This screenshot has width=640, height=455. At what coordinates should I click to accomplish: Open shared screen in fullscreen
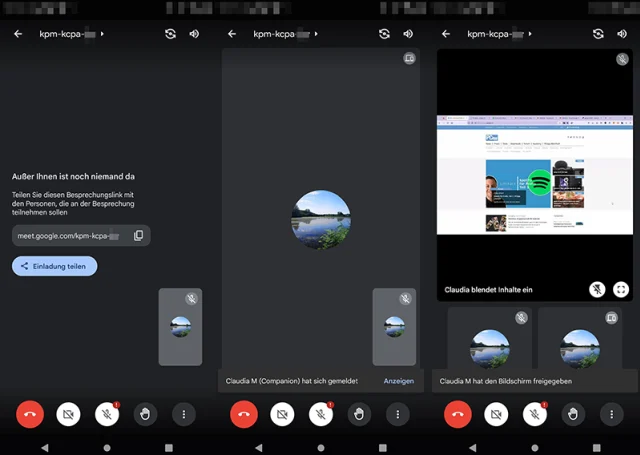[x=621, y=290]
